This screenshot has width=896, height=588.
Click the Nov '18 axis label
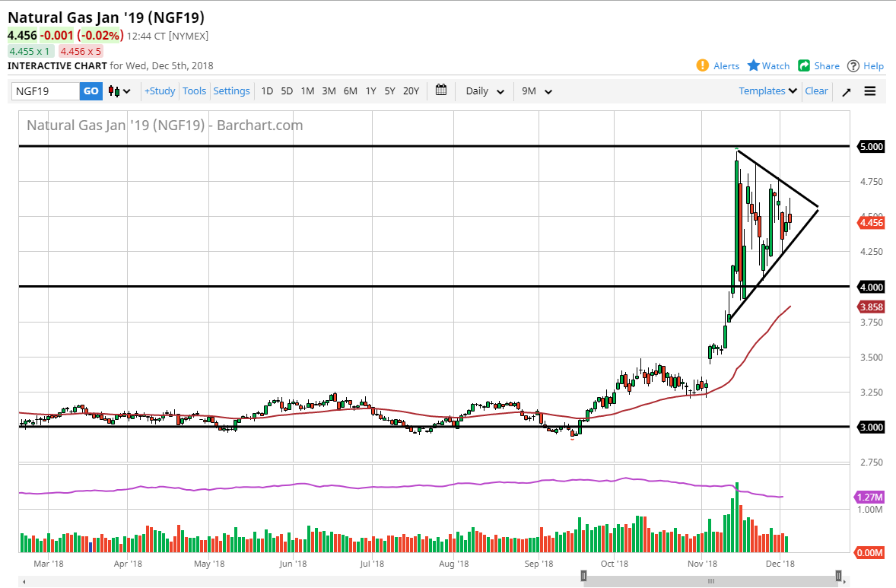pos(702,564)
